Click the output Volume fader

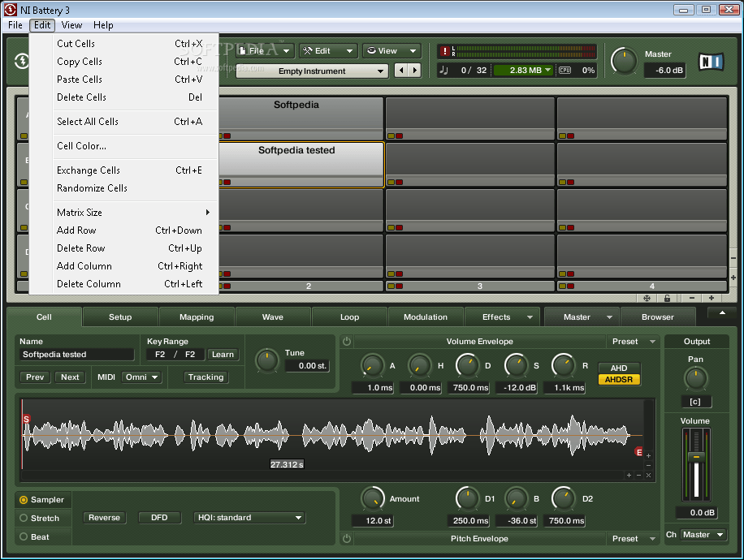click(x=697, y=457)
